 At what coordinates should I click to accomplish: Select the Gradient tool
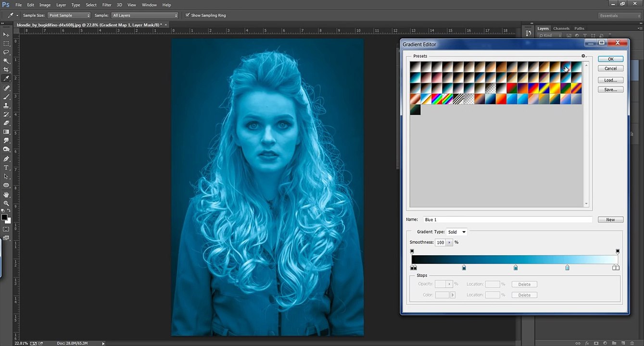[x=6, y=132]
